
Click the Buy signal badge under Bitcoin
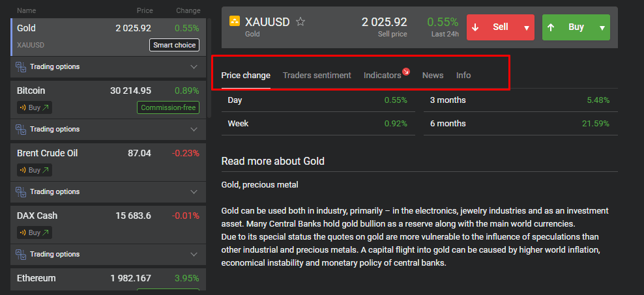[34, 107]
